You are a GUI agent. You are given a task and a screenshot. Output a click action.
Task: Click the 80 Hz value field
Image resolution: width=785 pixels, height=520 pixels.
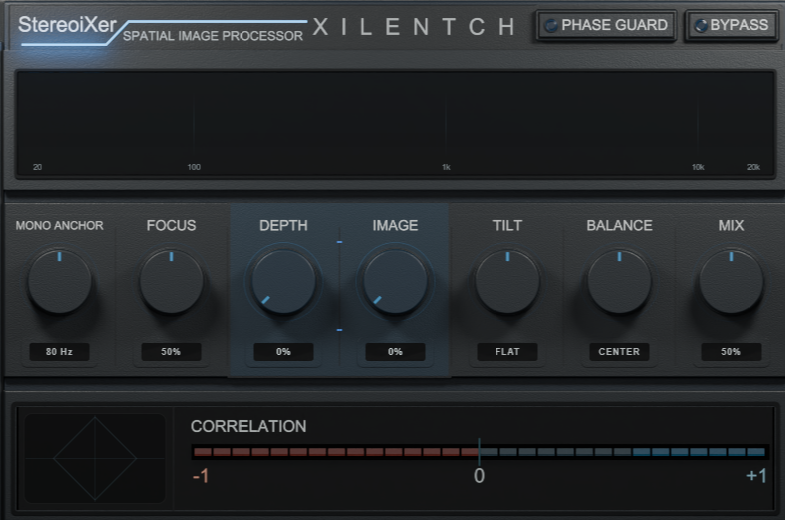pos(60,352)
